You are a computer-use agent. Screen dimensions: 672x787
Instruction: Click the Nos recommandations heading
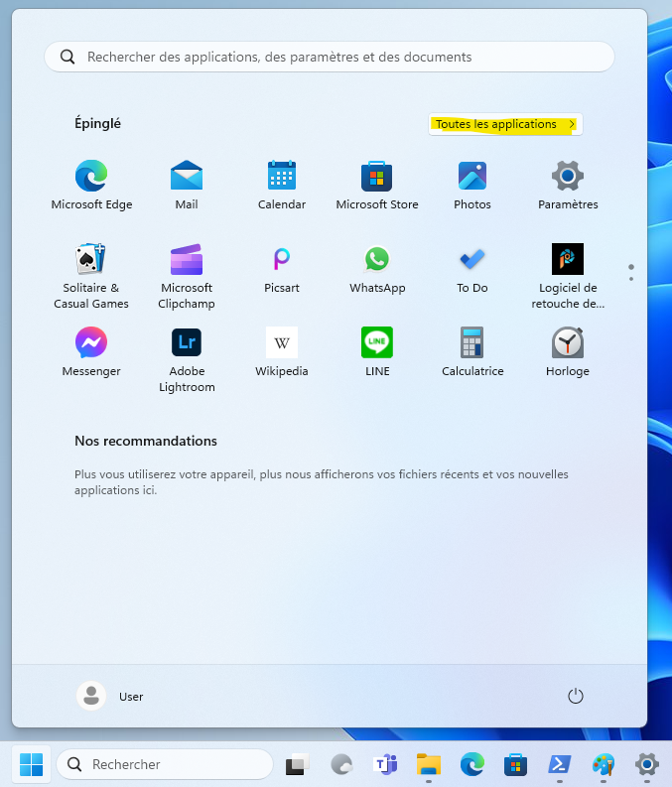coord(146,441)
